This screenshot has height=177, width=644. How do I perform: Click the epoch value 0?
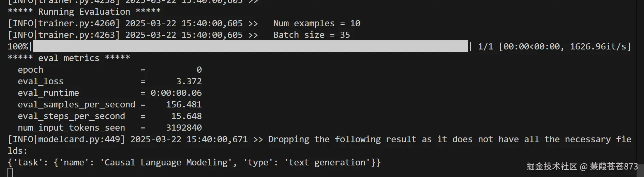click(x=199, y=70)
